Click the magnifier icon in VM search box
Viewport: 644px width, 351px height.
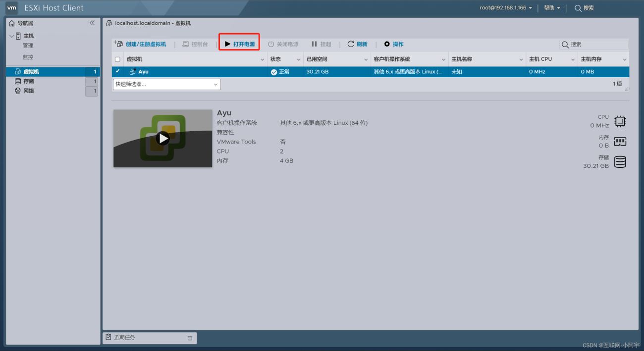point(565,45)
